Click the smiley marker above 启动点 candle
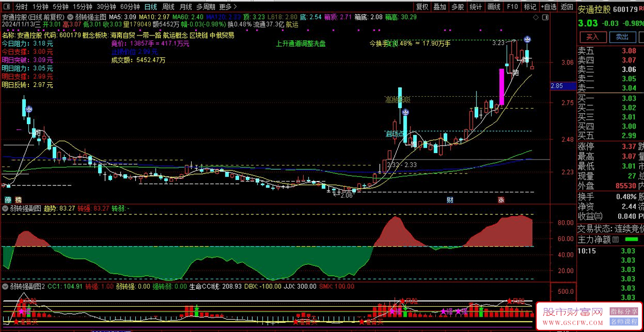Image resolution: width=644 pixels, height=332 pixels. (406, 112)
